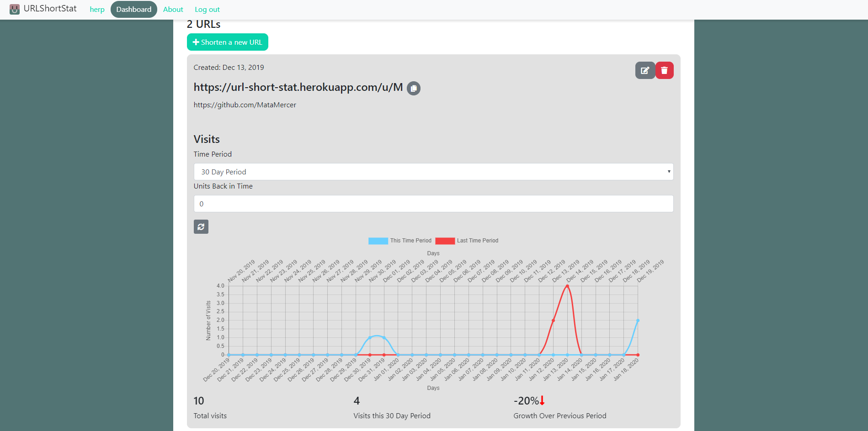Log out of the account
Screen dimensions: 868x431
point(207,10)
